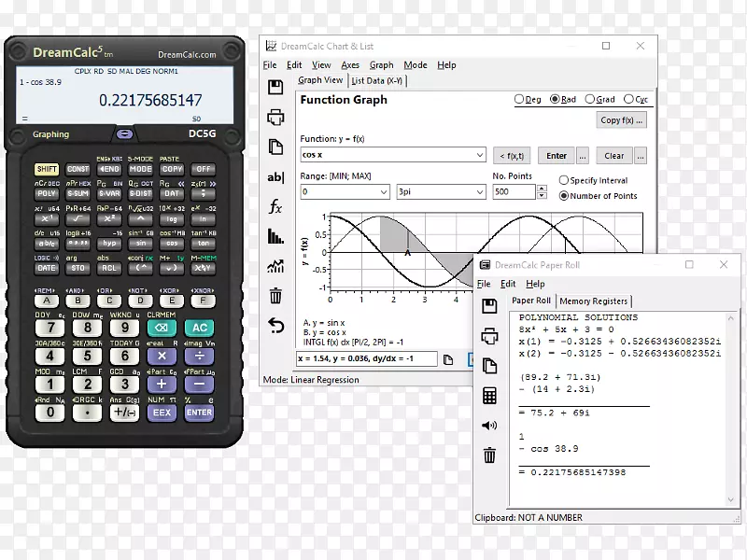Click the divide key on the calculator
This screenshot has width=747, height=560.
[x=199, y=356]
